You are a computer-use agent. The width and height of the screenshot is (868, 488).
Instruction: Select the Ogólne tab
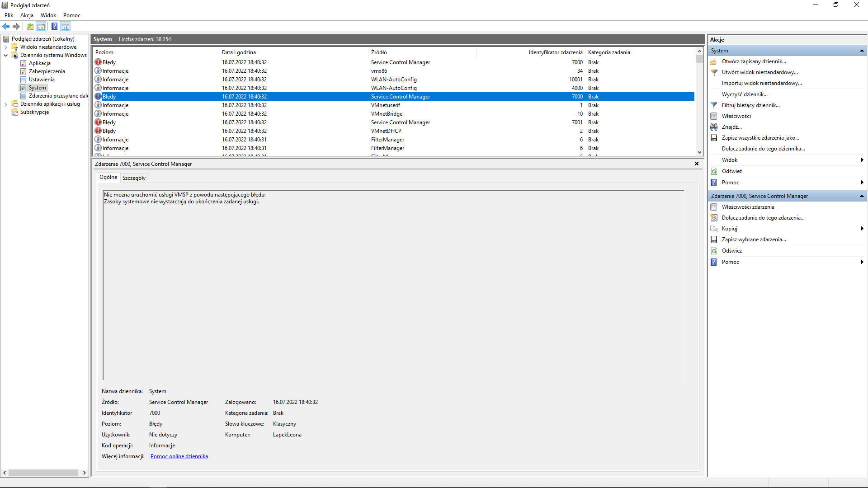click(x=108, y=177)
